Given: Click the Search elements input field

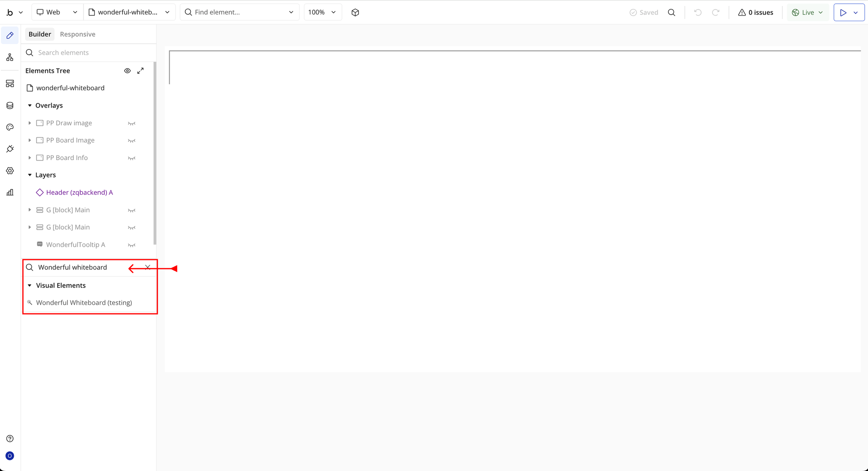Looking at the screenshot, I should [89, 53].
